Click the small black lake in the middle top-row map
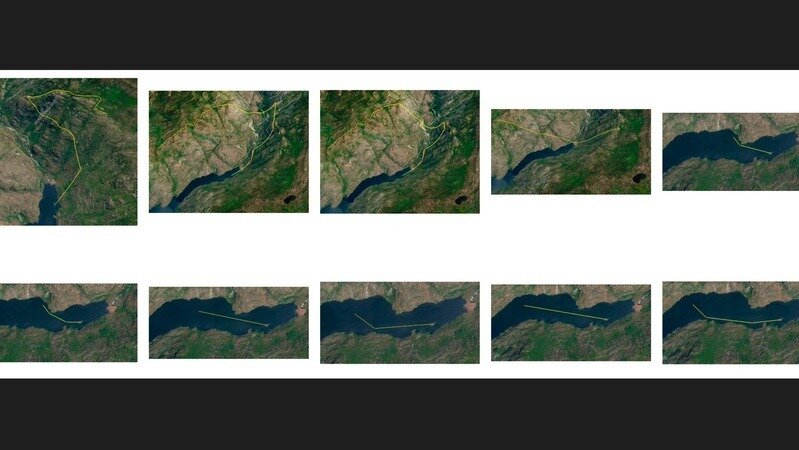The image size is (799, 450). point(461,200)
